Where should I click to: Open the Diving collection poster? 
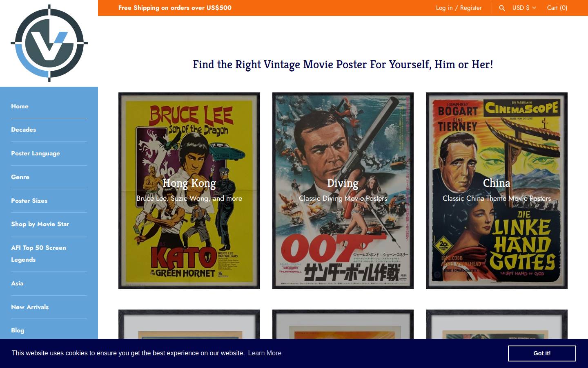pos(343,191)
